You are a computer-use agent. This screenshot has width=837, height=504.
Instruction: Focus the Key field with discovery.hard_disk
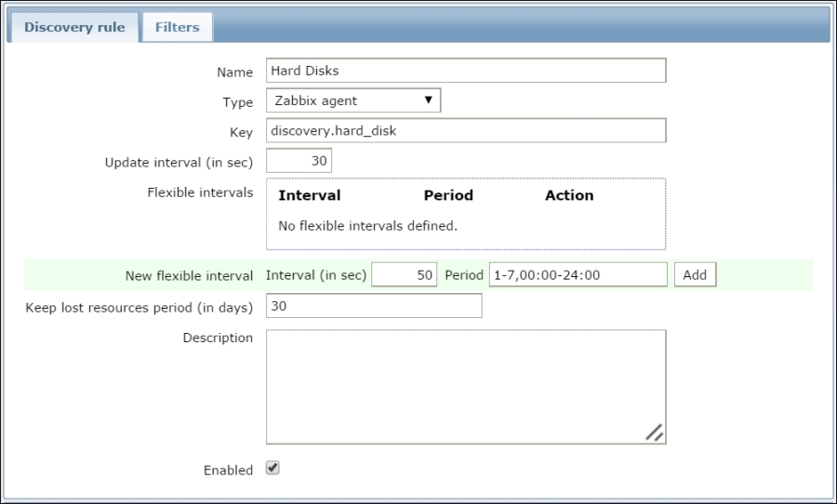[466, 130]
